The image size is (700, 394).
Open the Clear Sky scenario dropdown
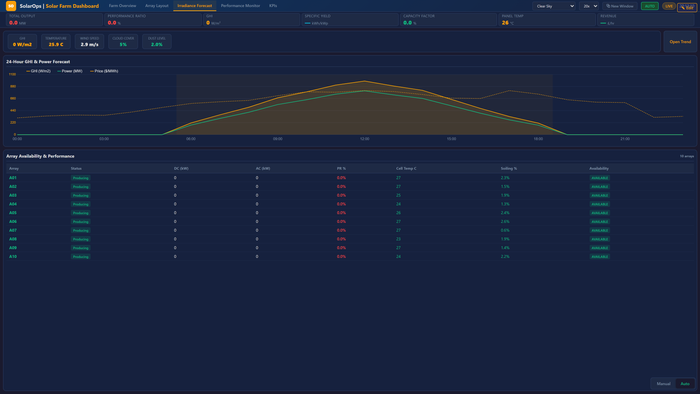(554, 6)
